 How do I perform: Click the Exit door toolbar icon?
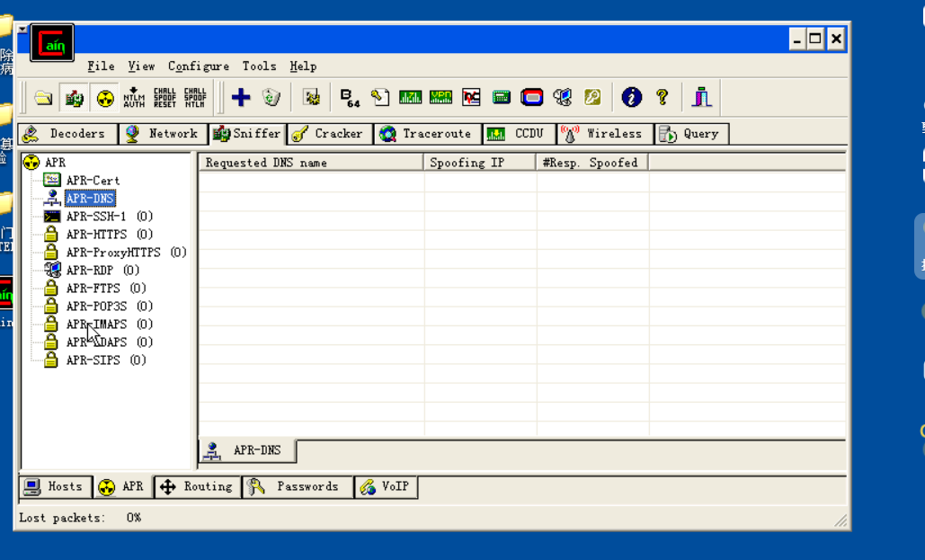[x=701, y=97]
